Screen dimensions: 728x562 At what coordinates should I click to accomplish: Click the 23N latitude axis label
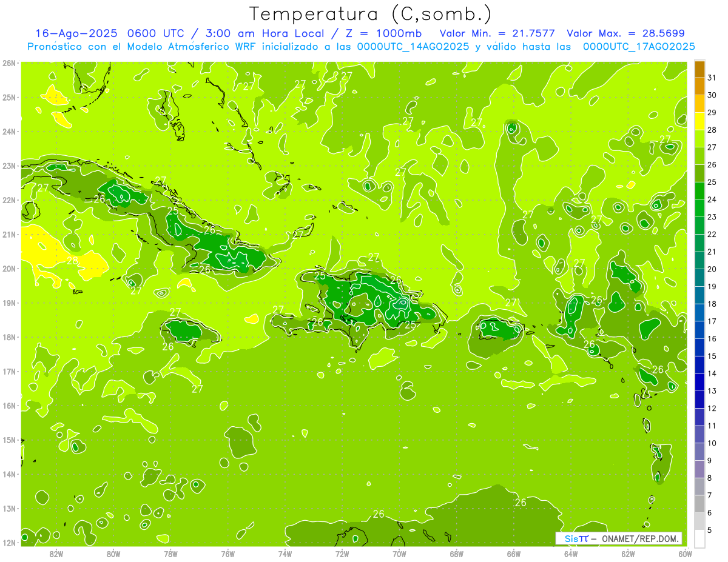tap(9, 166)
